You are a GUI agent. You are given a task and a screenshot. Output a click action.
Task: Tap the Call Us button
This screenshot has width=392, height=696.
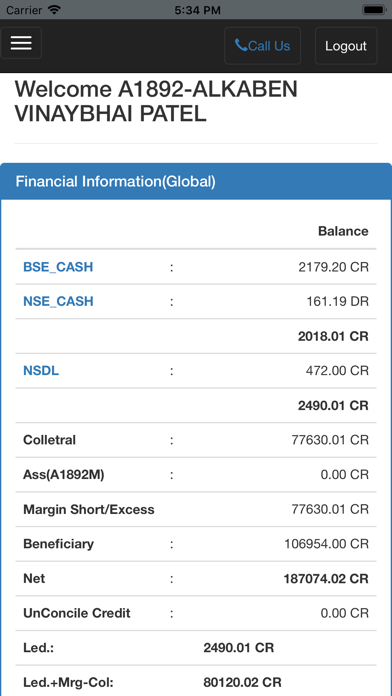point(262,46)
